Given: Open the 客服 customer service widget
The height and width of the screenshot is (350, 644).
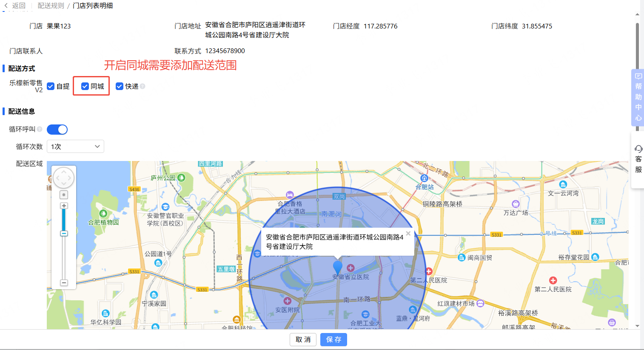Looking at the screenshot, I should 638,159.
